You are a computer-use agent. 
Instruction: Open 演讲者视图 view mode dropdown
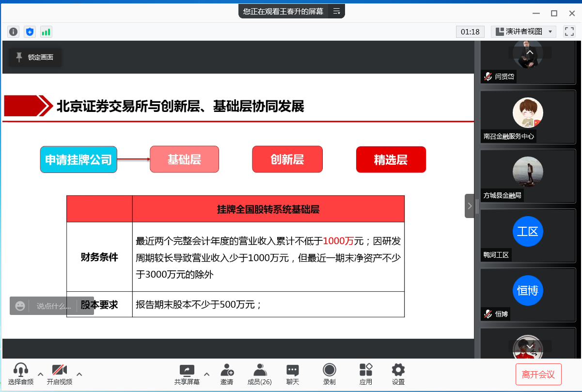[523, 31]
